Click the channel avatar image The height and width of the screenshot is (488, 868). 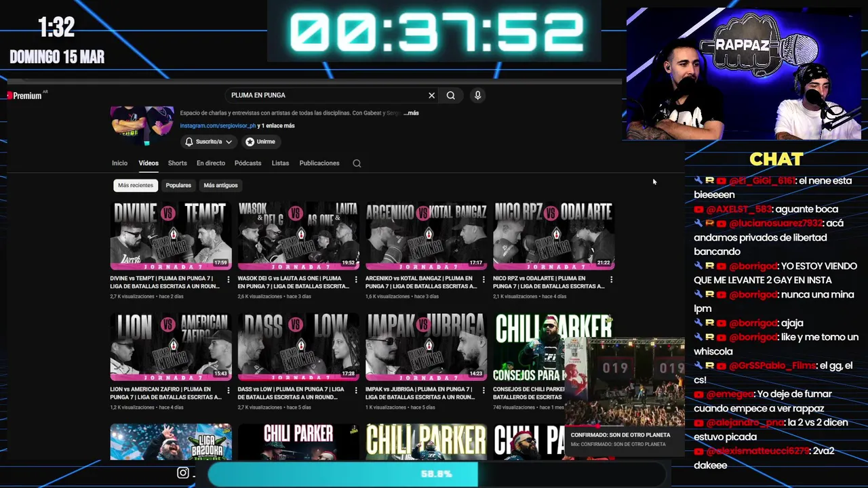[142, 125]
